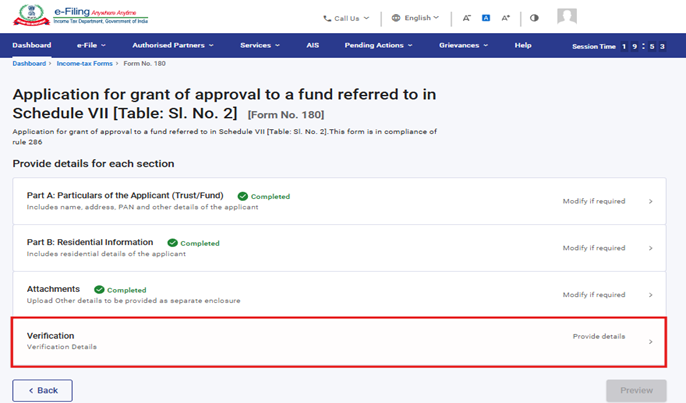Toggle the high contrast mode icon
The height and width of the screenshot is (403, 686).
pos(534,18)
